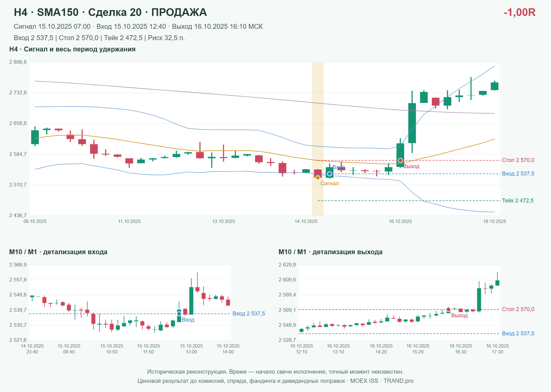Image resolution: width=551 pixels, height=392 pixels.
Task: Click the title 'H4 · SMA150 · Сделка 20 · ПРОДАЖА'
Action: pos(111,12)
